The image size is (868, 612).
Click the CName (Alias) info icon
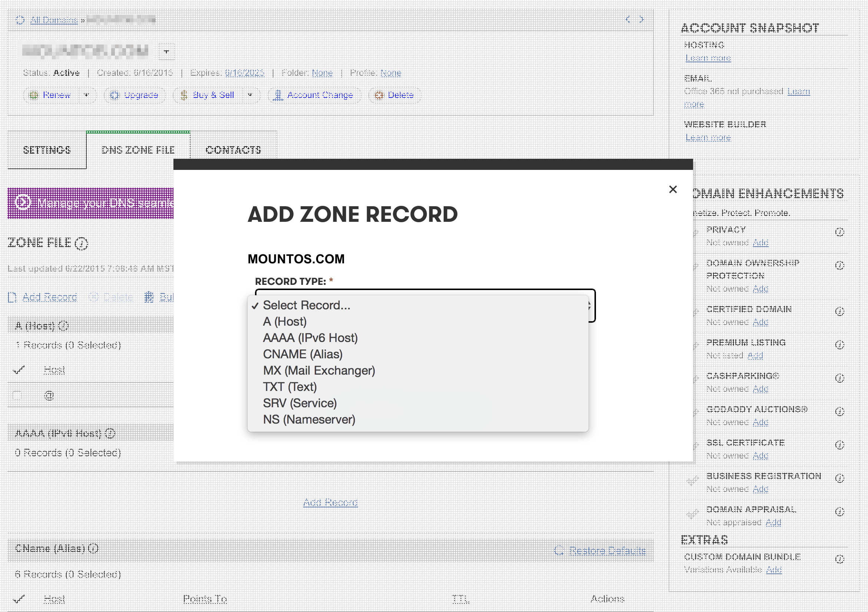click(x=93, y=548)
